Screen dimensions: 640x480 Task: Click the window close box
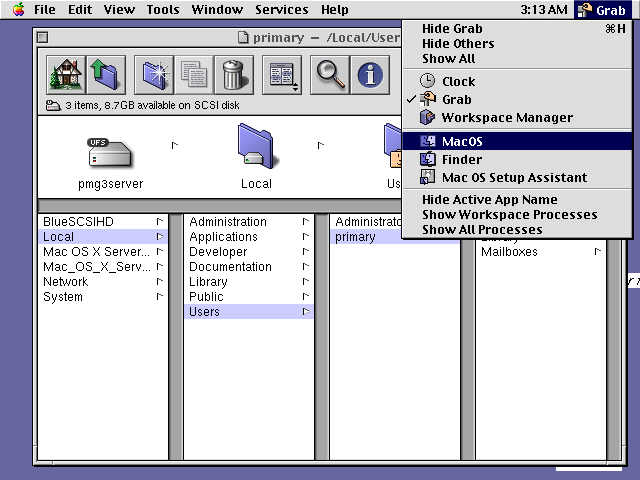(x=42, y=38)
